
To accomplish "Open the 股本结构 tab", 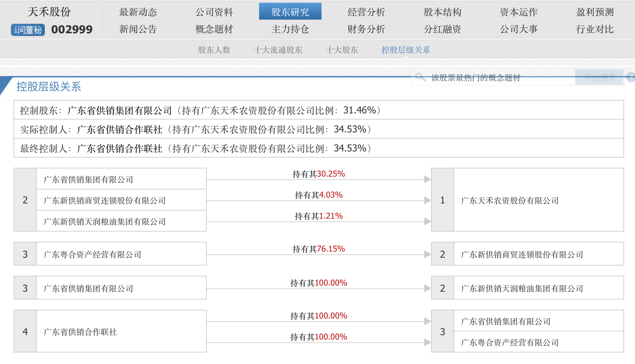I will tap(443, 12).
